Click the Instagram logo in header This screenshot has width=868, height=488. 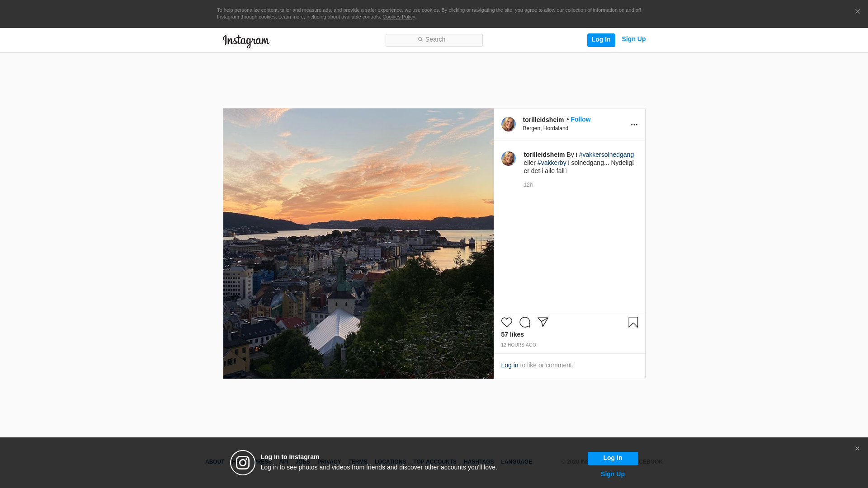pos(246,41)
